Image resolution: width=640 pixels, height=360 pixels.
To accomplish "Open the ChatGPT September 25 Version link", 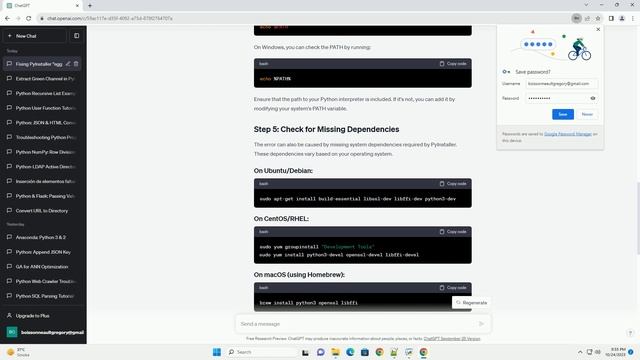I will pos(452,339).
